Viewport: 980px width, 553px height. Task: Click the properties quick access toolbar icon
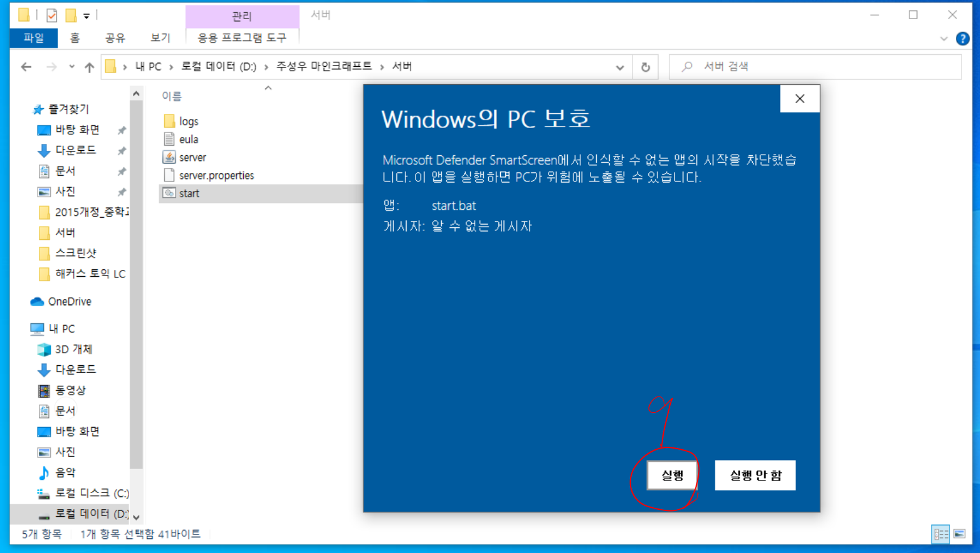[x=52, y=15]
